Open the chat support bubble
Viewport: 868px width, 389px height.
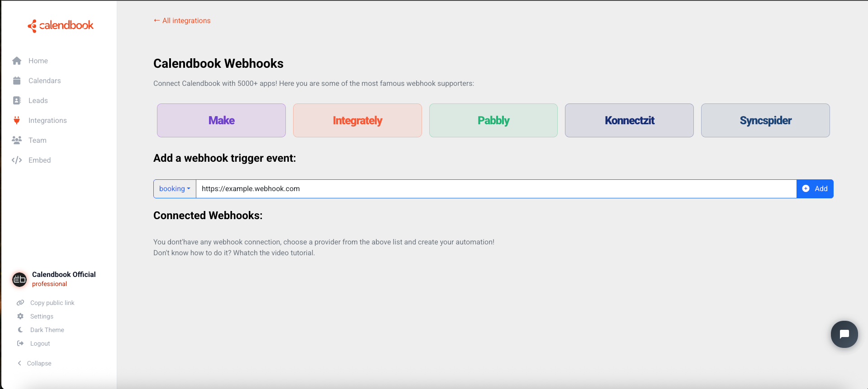tap(844, 334)
